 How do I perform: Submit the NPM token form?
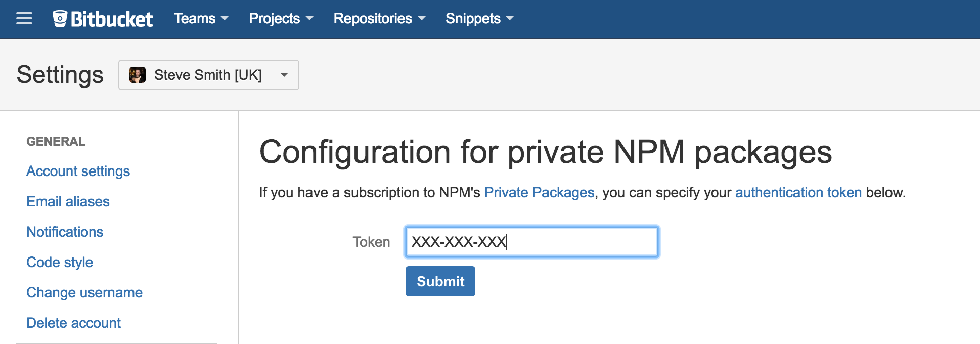[x=439, y=281]
